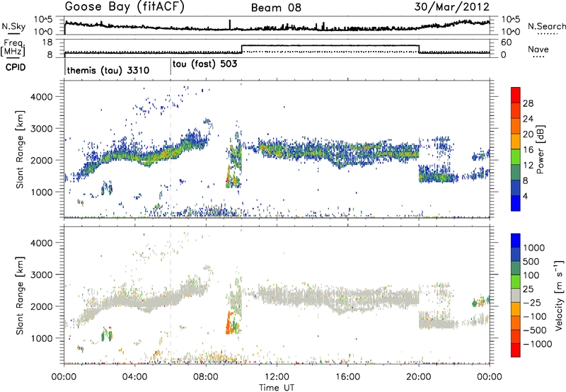This screenshot has height=392, width=566.
Task: Select the N.Search legend label
Action: pos(546,26)
